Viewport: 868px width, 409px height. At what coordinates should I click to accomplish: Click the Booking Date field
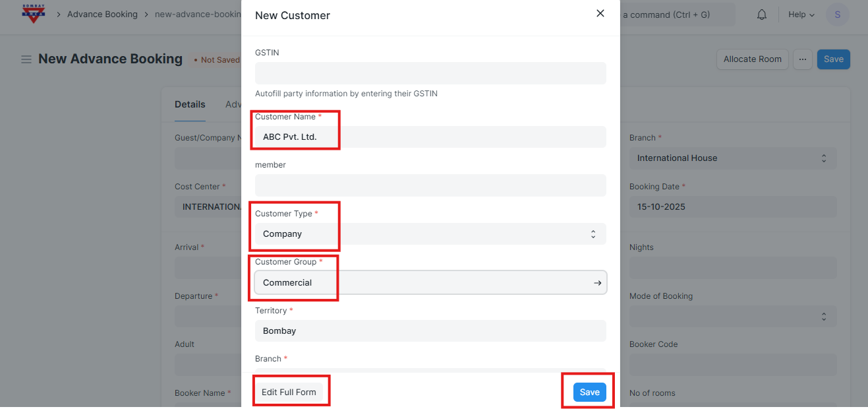(732, 207)
